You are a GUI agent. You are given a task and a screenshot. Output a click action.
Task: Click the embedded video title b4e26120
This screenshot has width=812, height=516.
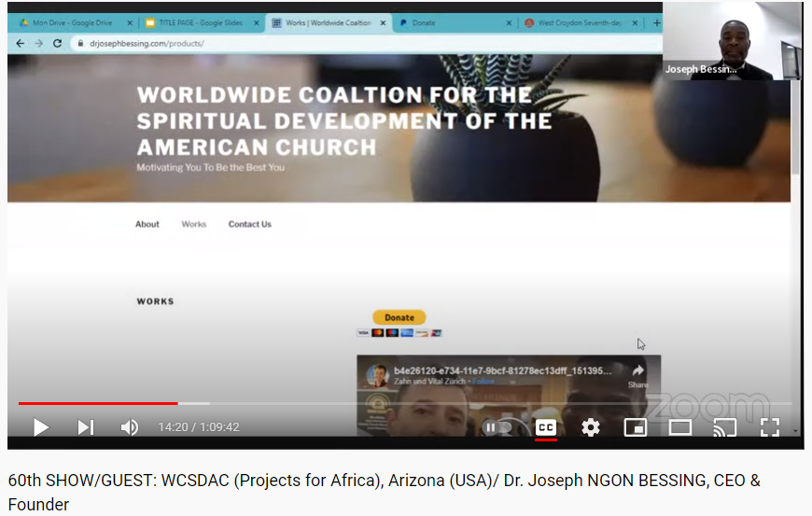[x=503, y=370]
